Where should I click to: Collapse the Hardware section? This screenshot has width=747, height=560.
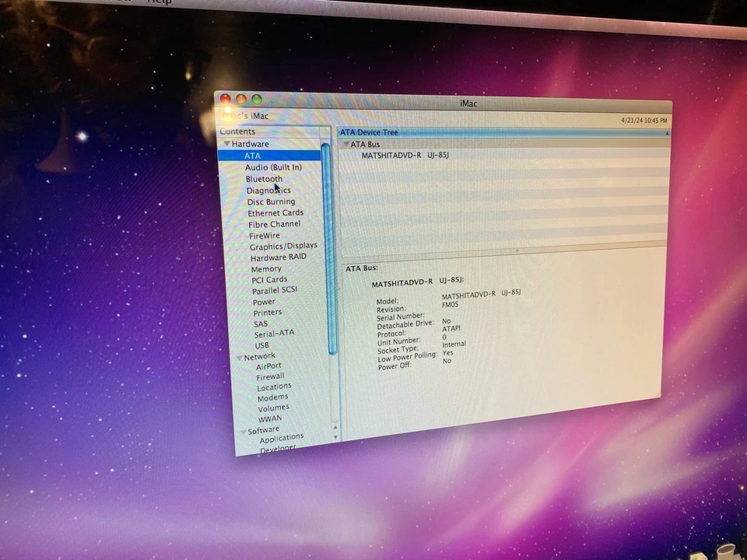tap(226, 144)
